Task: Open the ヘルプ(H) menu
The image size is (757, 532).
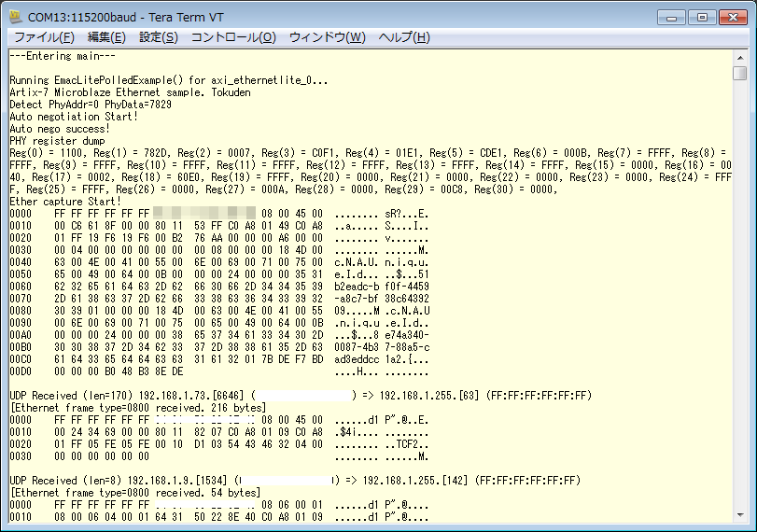Action: [x=404, y=37]
